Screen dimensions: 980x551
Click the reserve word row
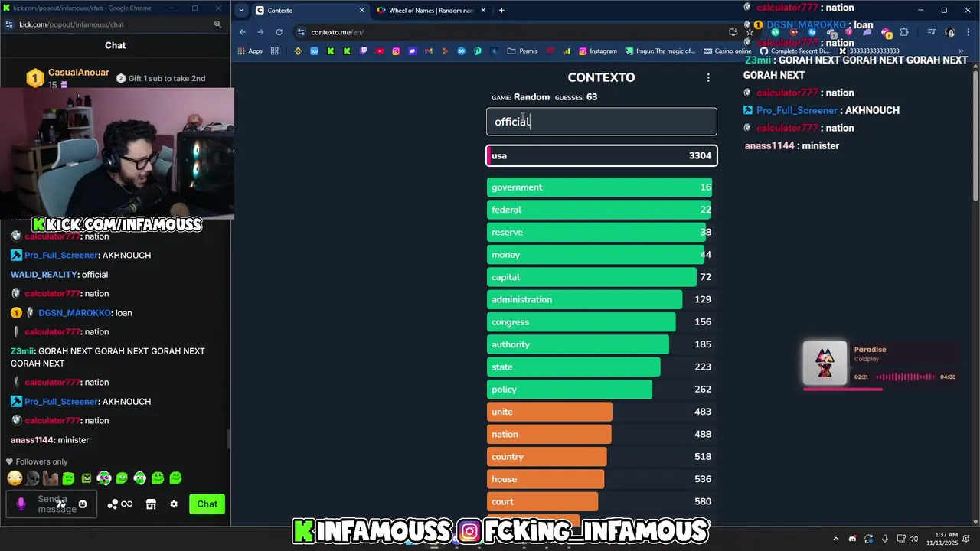(602, 232)
